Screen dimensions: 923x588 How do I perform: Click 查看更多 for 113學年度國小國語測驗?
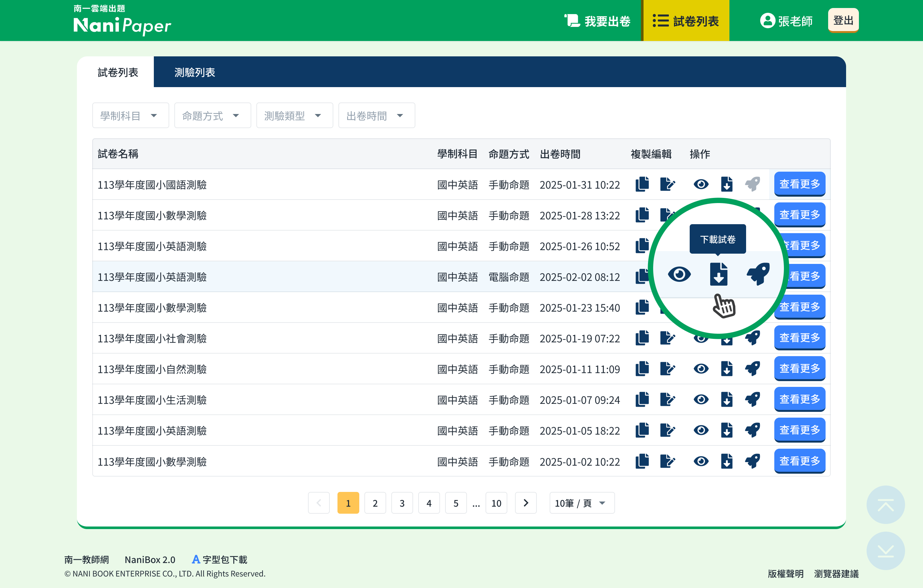(800, 184)
